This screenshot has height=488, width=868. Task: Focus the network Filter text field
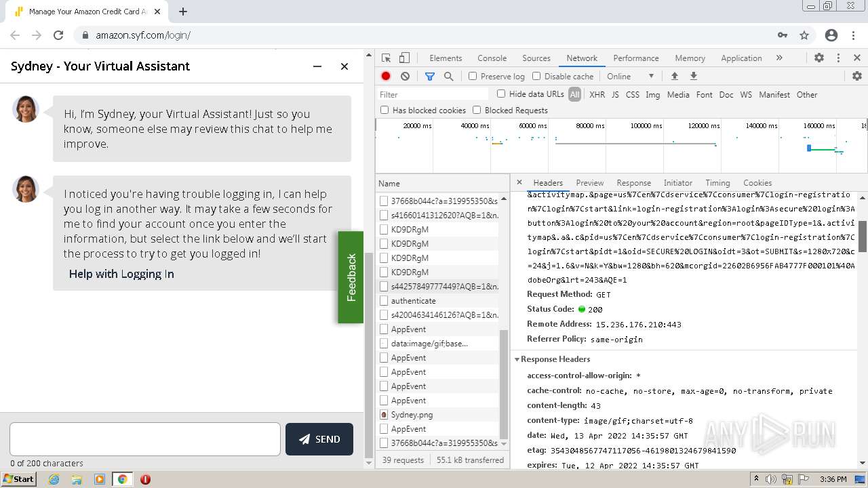point(433,94)
